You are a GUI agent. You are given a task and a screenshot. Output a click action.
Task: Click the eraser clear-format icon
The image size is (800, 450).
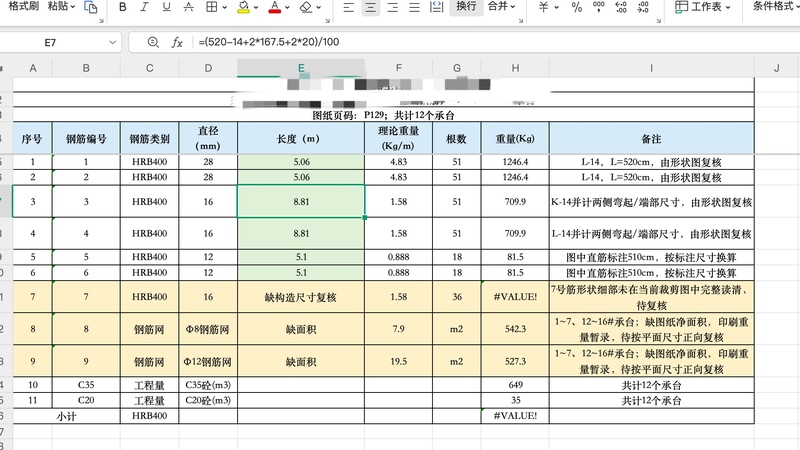click(306, 7)
